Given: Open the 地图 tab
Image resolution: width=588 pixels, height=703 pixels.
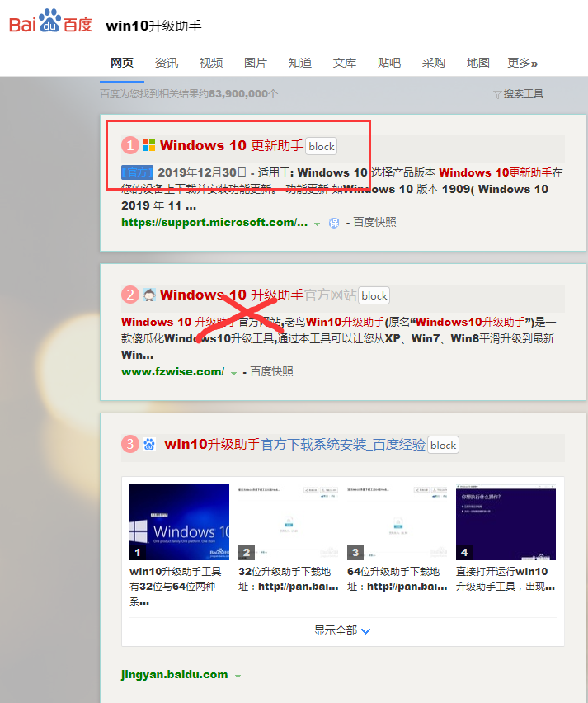Looking at the screenshot, I should (478, 63).
